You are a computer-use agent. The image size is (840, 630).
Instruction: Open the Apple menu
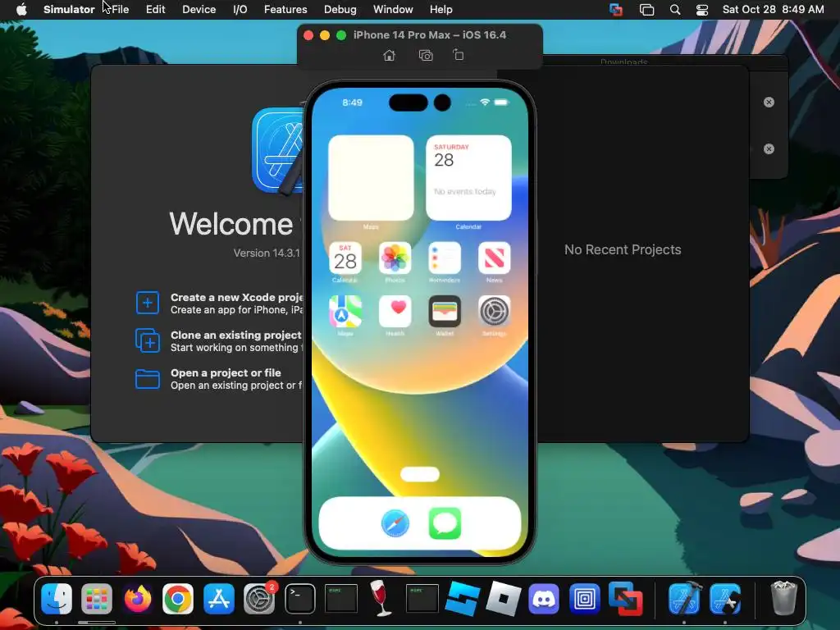pyautogui.click(x=21, y=10)
